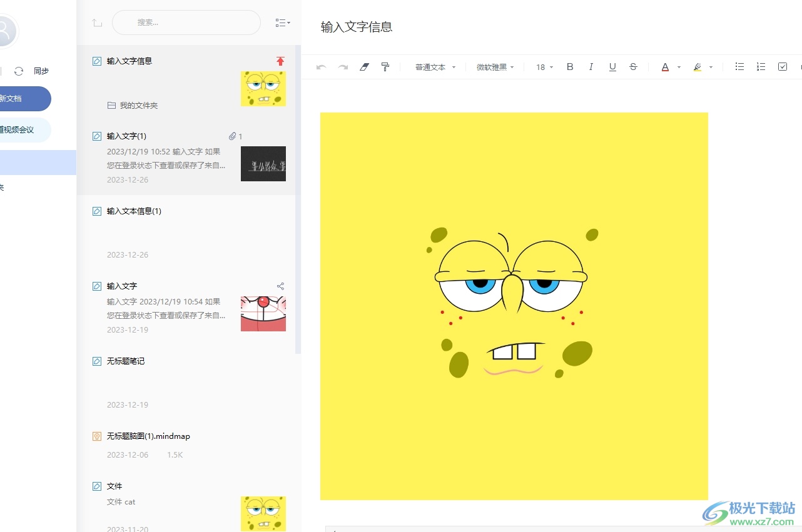The width and height of the screenshot is (802, 532).
Task: Open the 视频会议 video meeting button
Action: click(x=25, y=130)
